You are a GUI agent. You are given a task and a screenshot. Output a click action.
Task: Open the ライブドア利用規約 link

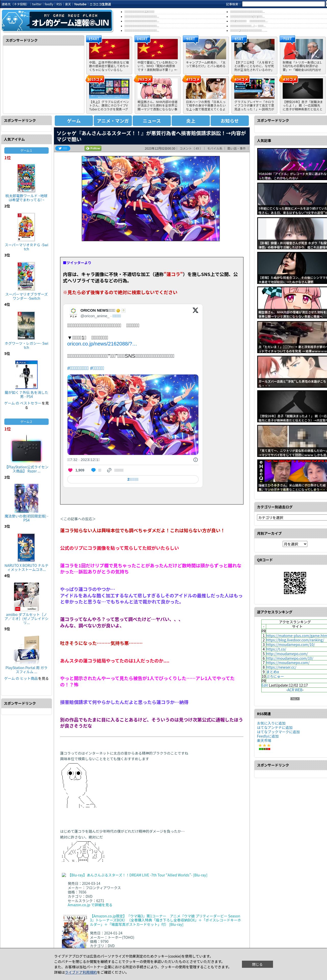[x=81, y=972]
